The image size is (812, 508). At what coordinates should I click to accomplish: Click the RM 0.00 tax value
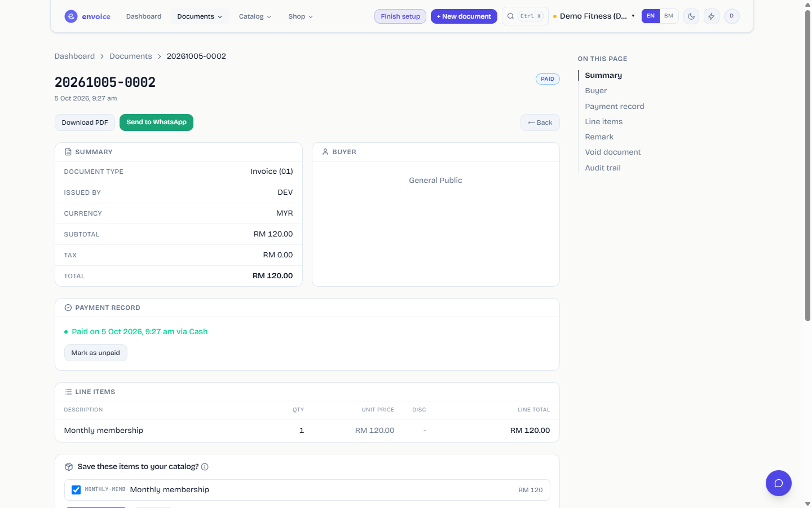coord(278,255)
